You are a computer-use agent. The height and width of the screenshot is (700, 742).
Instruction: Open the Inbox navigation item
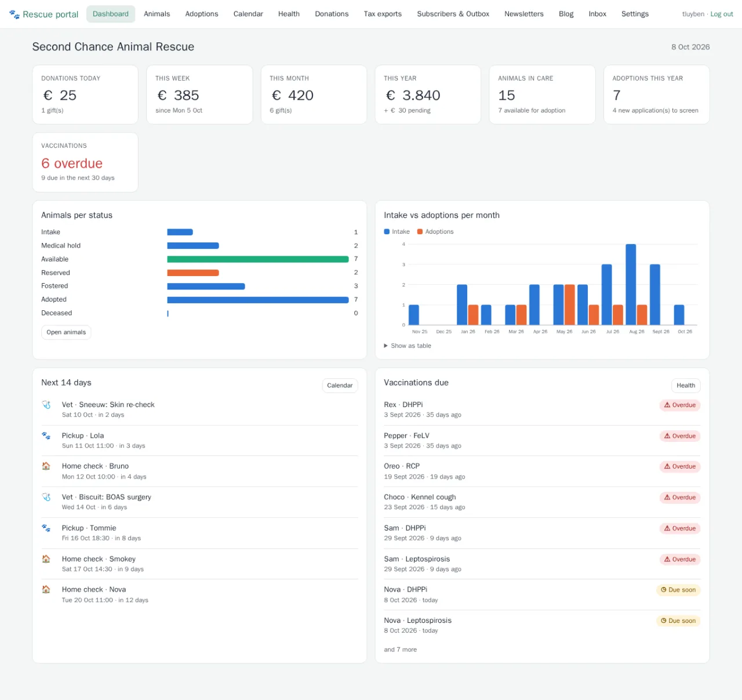coord(598,14)
